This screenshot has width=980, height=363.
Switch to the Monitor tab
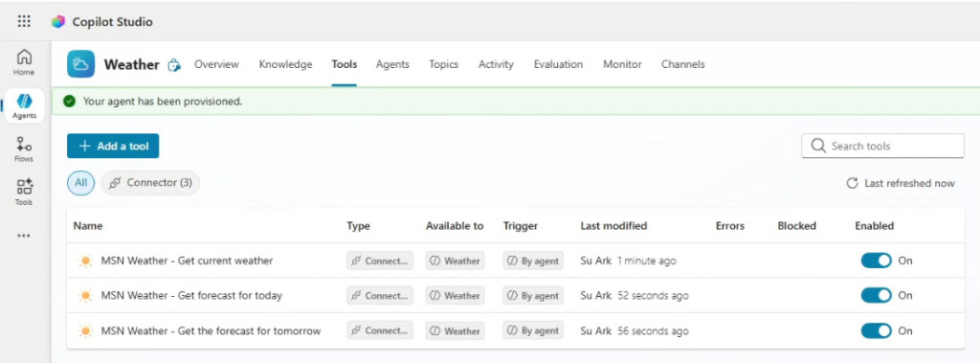[x=622, y=64]
